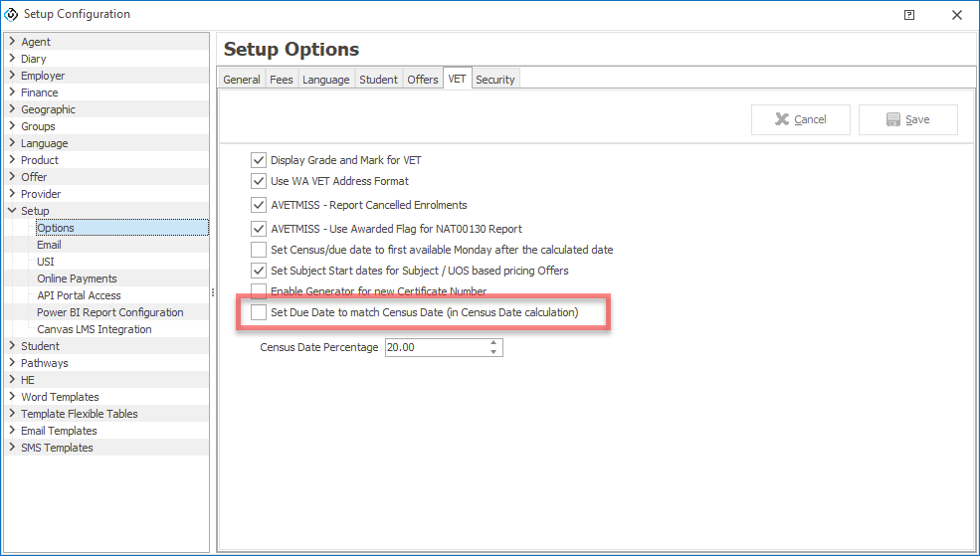Viewport: 980px width, 556px height.
Task: Expand the Finance tree node
Action: (x=12, y=93)
